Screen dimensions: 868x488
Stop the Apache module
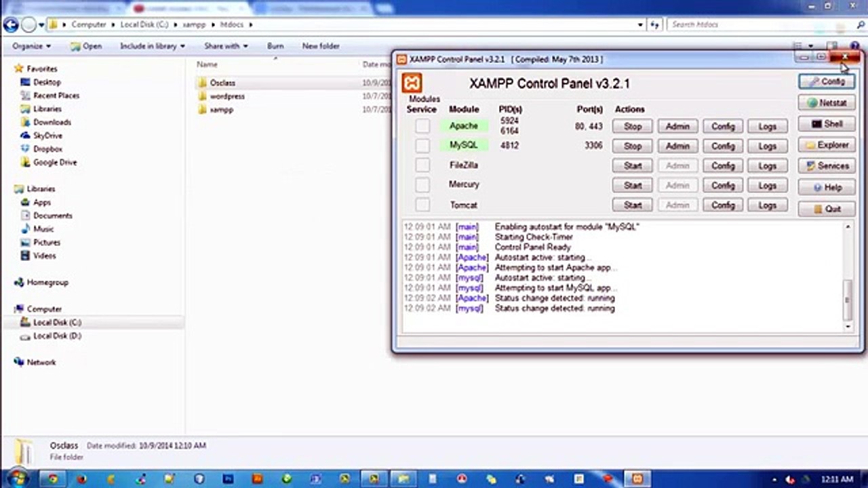click(x=633, y=126)
